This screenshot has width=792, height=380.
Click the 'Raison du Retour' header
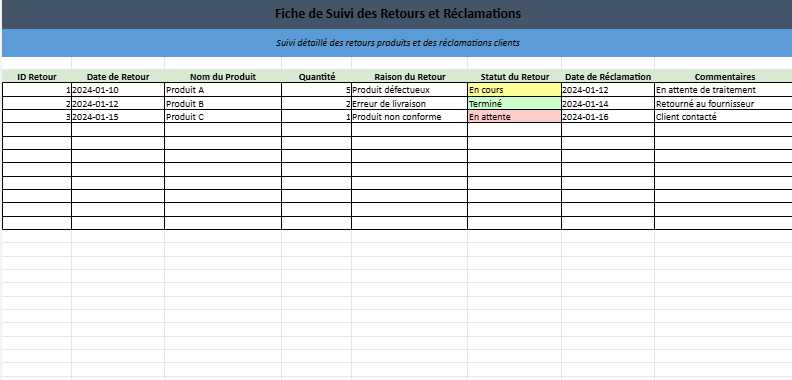pyautogui.click(x=410, y=77)
